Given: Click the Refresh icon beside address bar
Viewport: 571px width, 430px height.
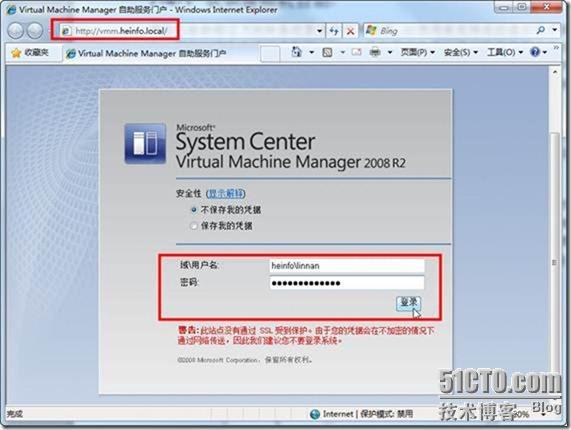Looking at the screenshot, I should [x=334, y=31].
